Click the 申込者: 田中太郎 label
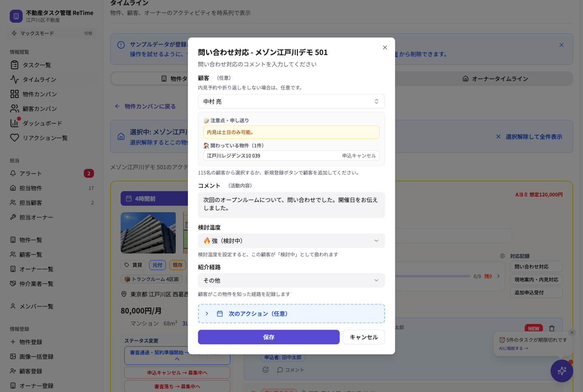 click(x=283, y=358)
